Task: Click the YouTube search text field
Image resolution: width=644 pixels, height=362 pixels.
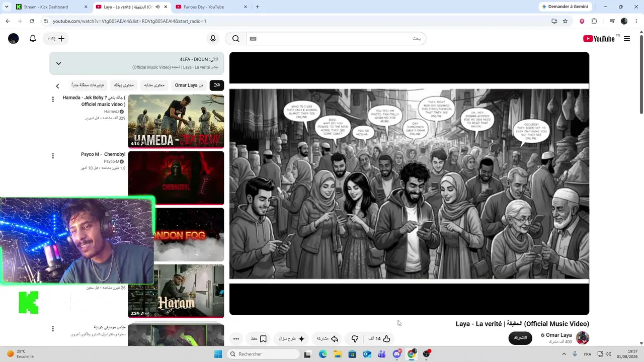Action: (336, 39)
